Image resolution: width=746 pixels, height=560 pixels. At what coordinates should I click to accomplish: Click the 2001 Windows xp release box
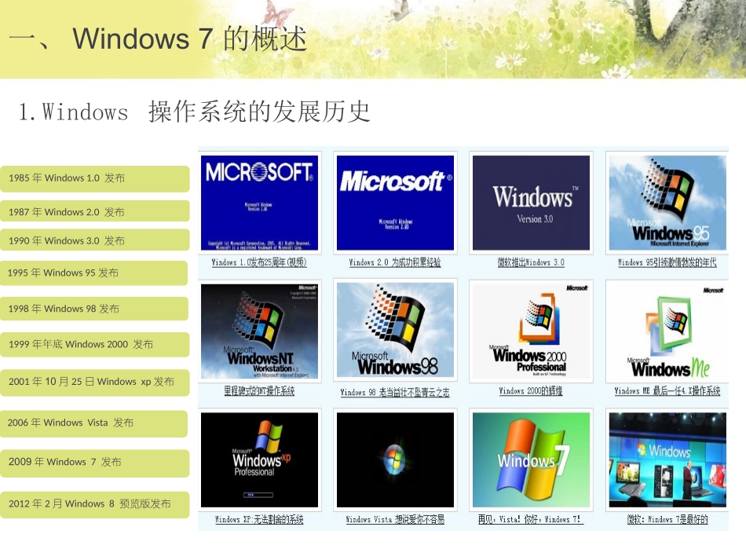coord(95,382)
